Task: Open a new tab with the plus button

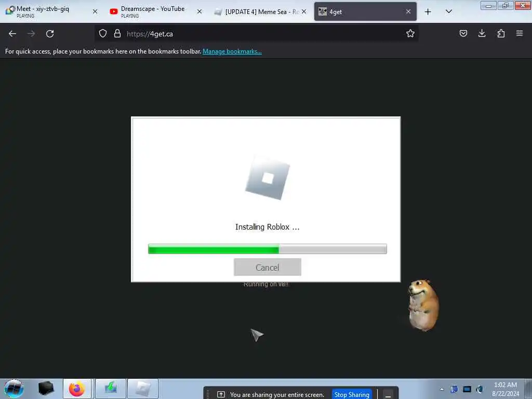Action: click(x=428, y=12)
